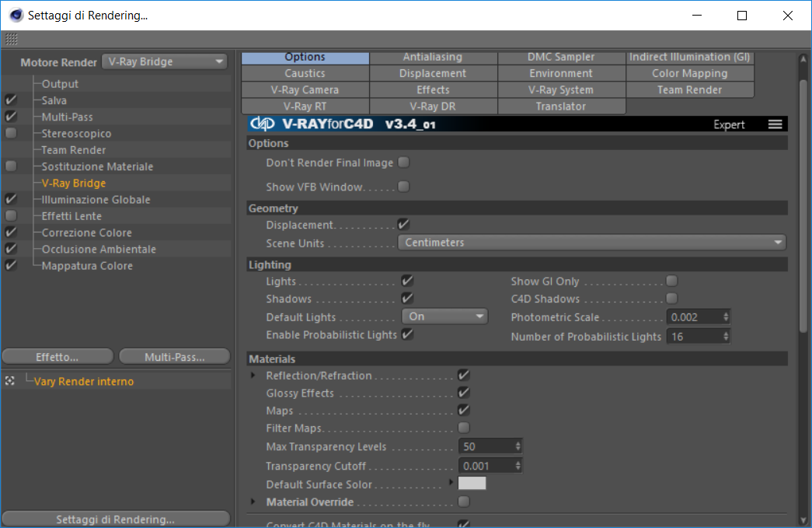This screenshot has width=812, height=528.
Task: Select Output in the settings tree
Action: point(60,83)
